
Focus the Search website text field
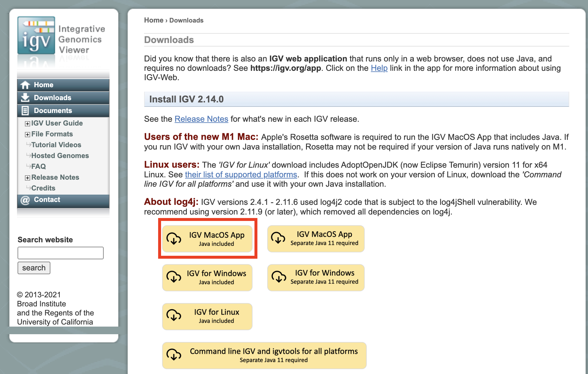61,253
